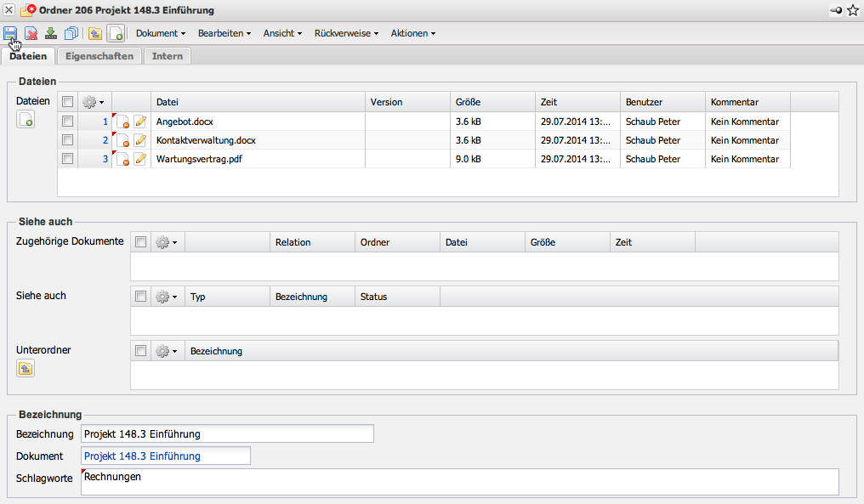Toggle the header checkbox in Zugehörige Dokumente table

[x=141, y=242]
